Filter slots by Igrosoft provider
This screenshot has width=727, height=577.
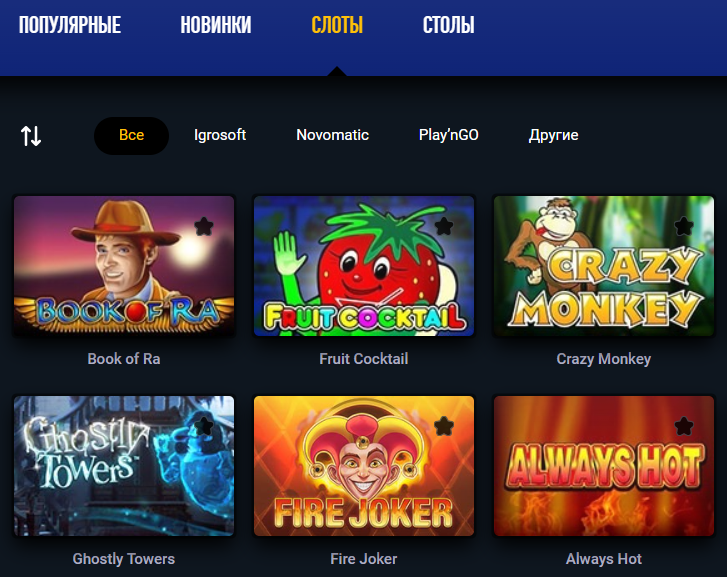(x=220, y=135)
